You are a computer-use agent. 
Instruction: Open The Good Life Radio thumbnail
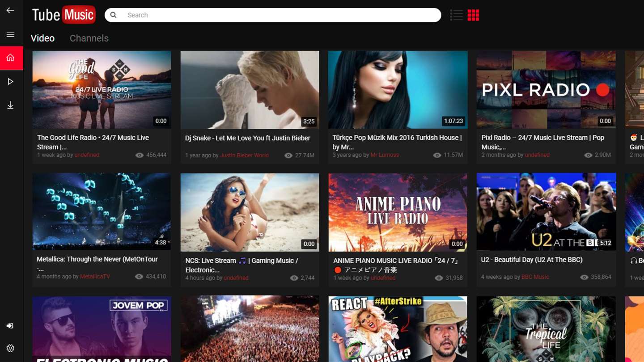point(102,89)
